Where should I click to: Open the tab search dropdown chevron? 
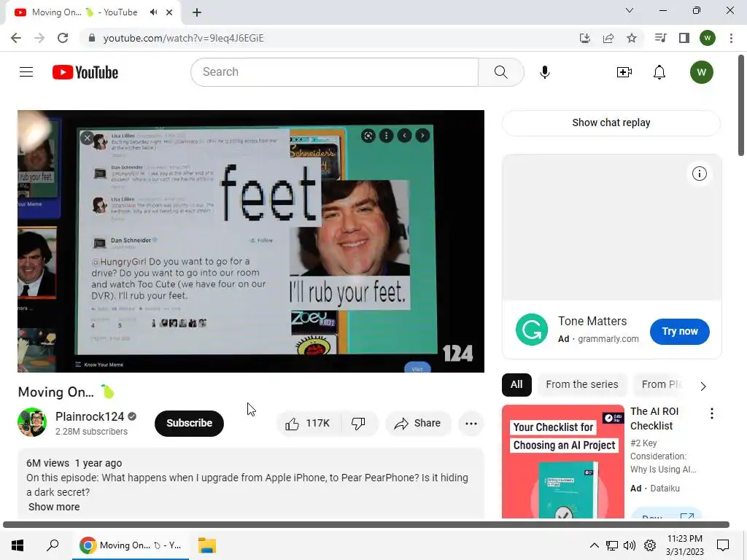[630, 10]
